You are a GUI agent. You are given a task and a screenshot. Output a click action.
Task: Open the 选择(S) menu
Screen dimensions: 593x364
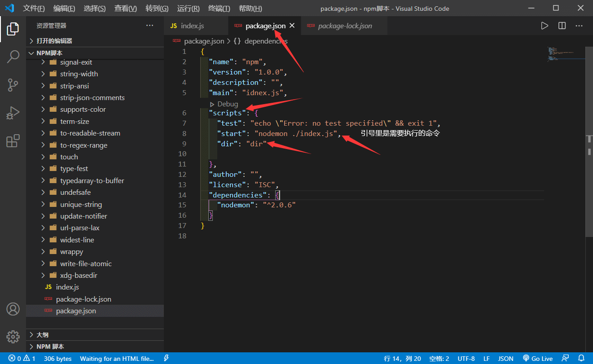point(95,9)
